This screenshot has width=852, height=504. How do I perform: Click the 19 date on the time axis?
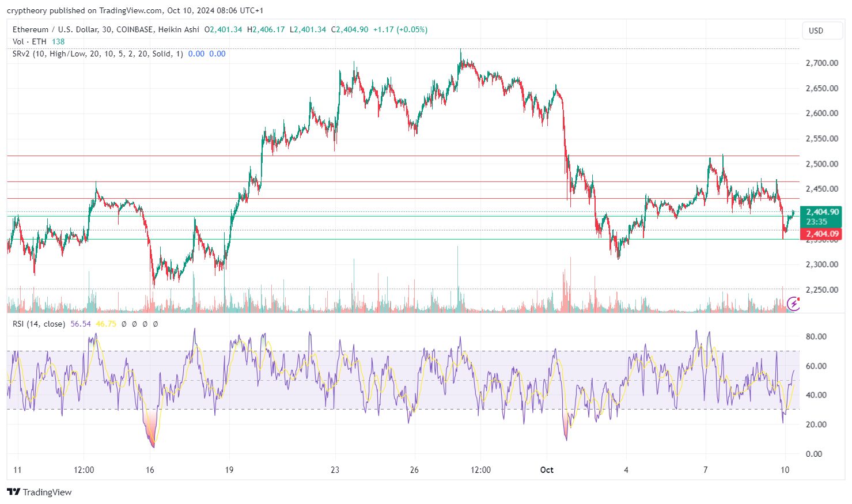[229, 470]
